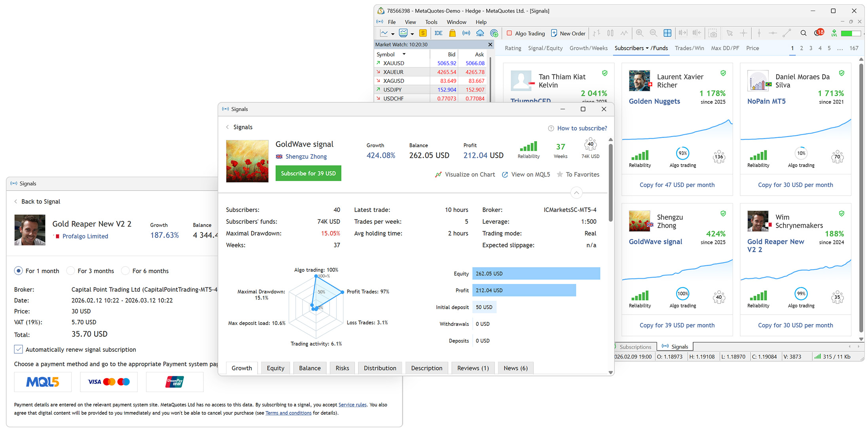Open notifications icon with 18 badge
This screenshot has height=434, width=868.
pos(818,33)
